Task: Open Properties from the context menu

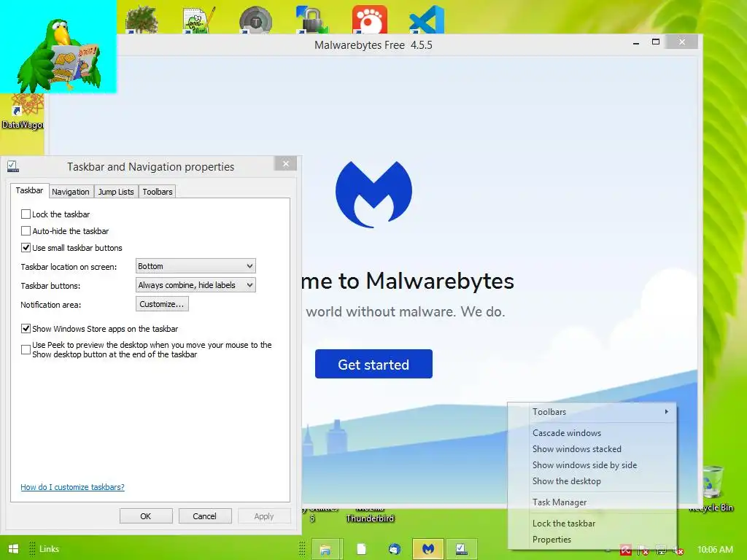Action: [592, 540]
